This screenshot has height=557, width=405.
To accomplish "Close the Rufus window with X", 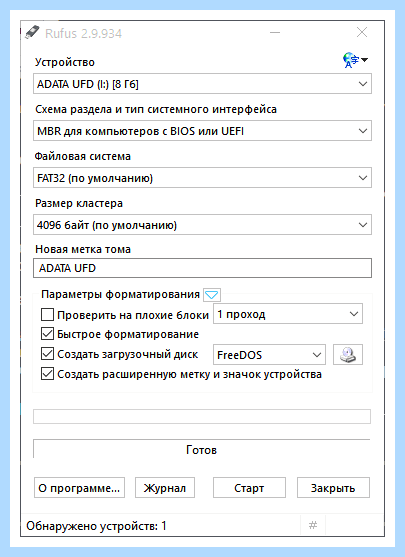I will coord(362,33).
